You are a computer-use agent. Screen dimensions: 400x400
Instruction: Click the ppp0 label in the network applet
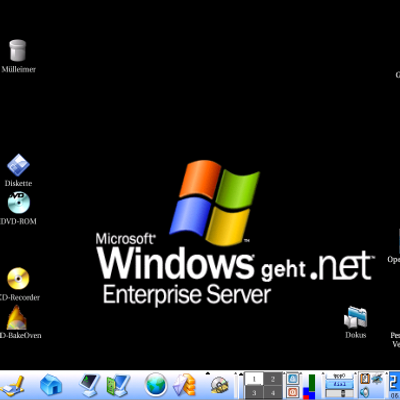click(x=339, y=376)
